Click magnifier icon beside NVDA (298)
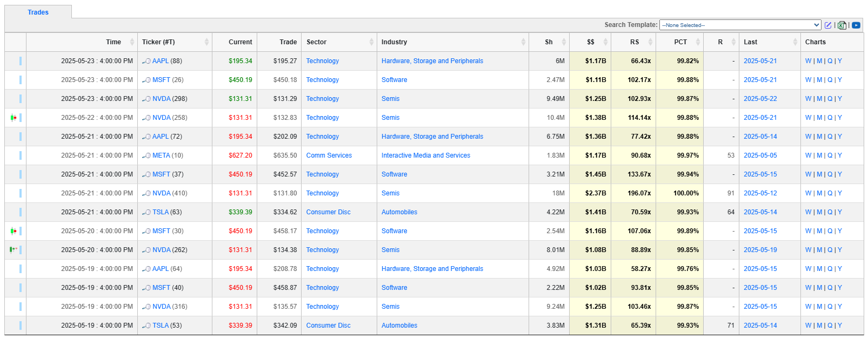Screen dimensions: 868x339 (x=146, y=99)
